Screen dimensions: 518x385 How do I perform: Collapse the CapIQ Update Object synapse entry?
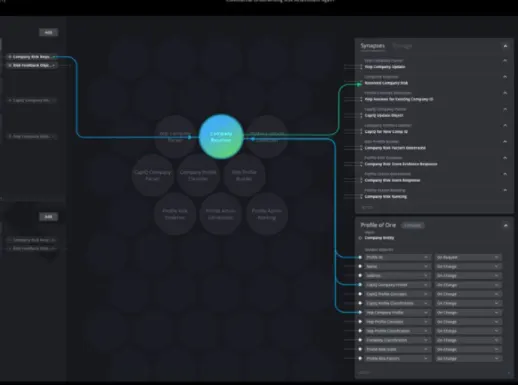(505, 109)
